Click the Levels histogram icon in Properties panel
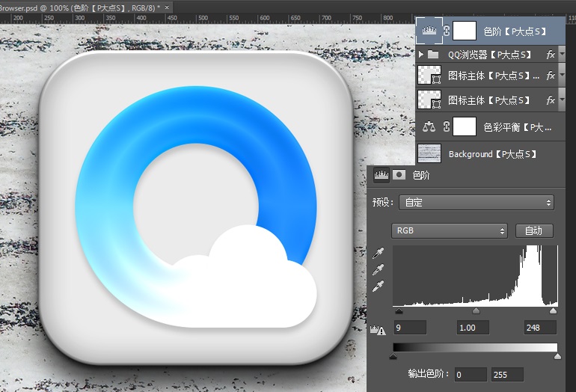 [382, 175]
